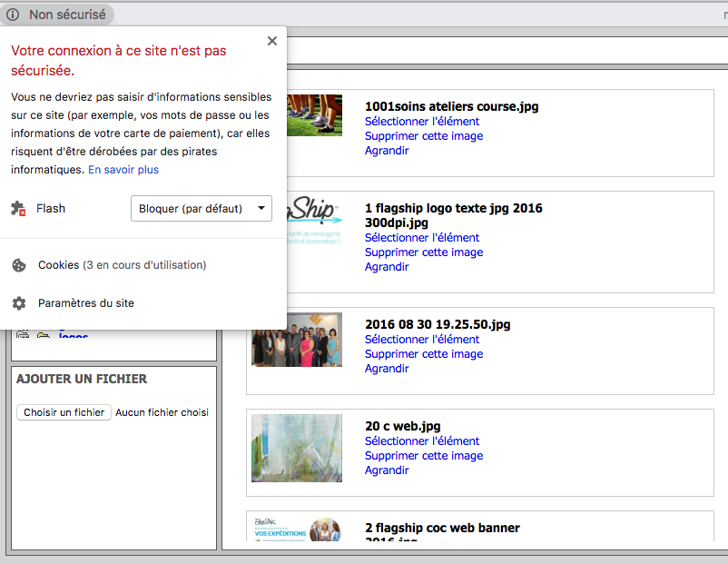Viewport: 728px width, 564px height.
Task: Click 'Aucun fichier choisi' text
Action: pos(162,412)
